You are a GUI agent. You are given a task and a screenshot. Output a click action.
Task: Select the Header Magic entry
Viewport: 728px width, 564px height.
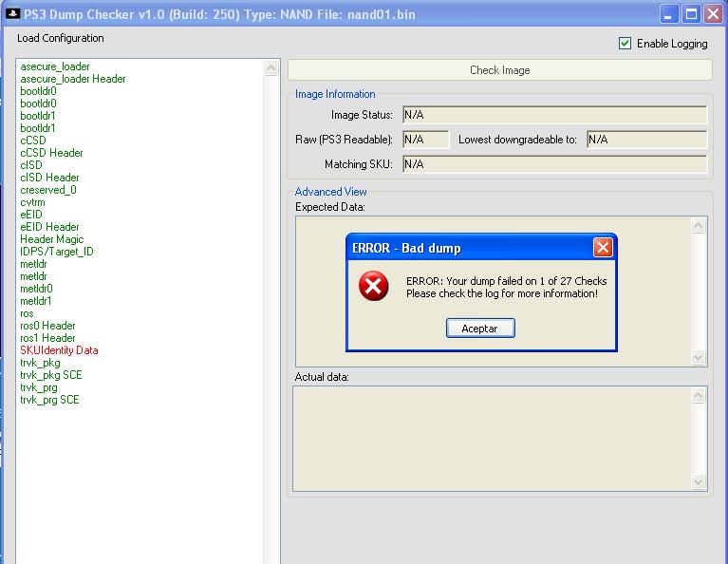click(x=52, y=239)
